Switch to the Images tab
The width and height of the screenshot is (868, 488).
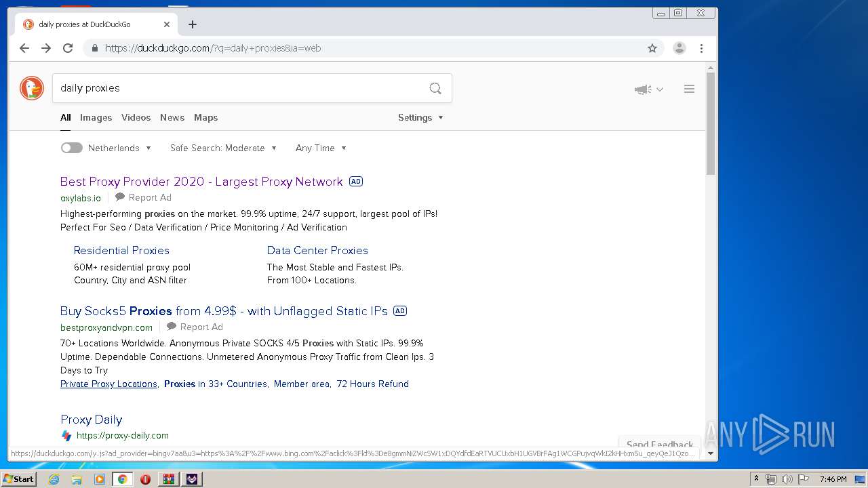tap(96, 117)
